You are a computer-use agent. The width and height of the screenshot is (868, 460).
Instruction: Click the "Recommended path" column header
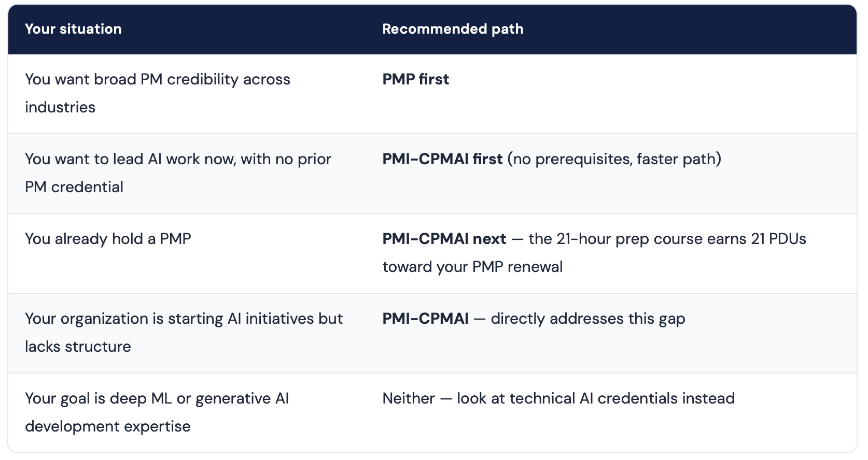pyautogui.click(x=453, y=29)
